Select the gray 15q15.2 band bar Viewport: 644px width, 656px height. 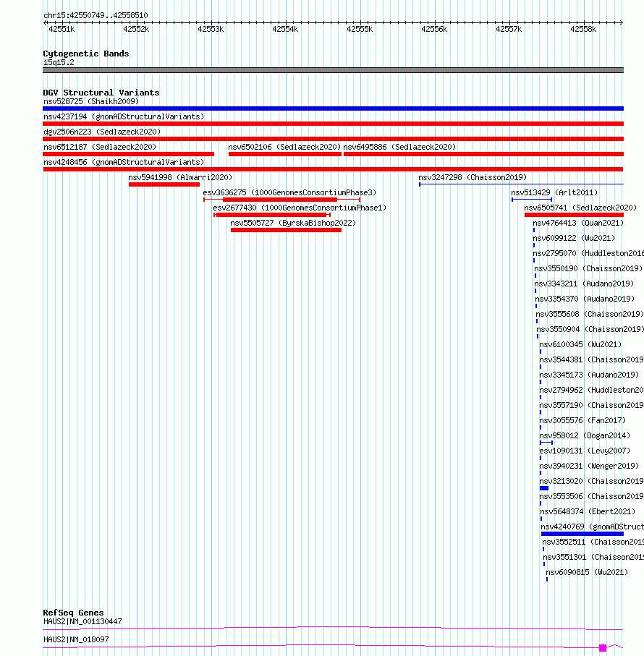pyautogui.click(x=333, y=70)
